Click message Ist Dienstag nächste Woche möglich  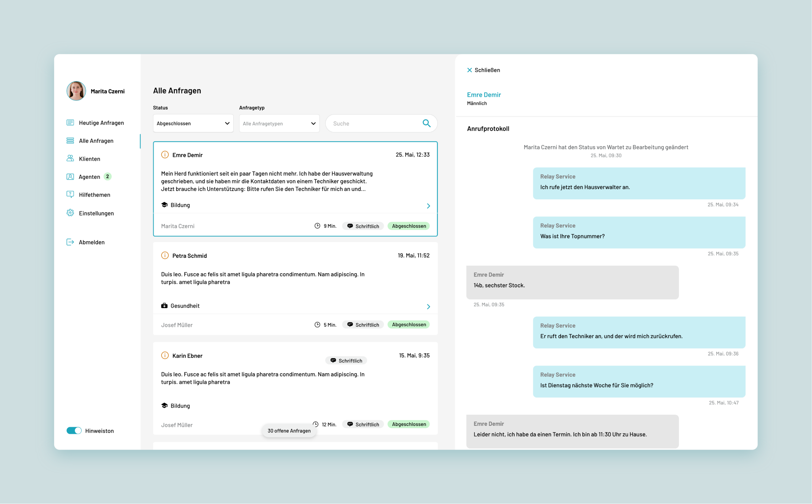click(639, 381)
